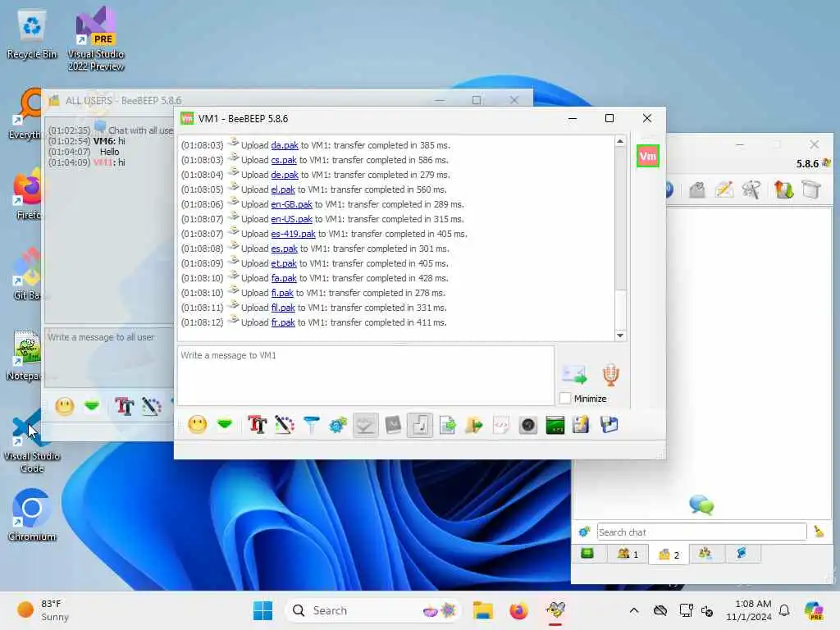
Task: Click the microphone voice message icon
Action: (610, 374)
